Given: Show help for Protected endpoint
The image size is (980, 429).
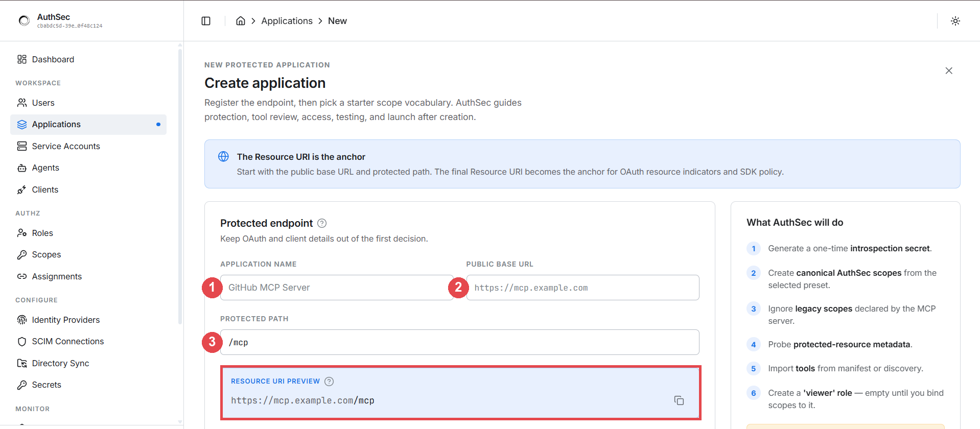Looking at the screenshot, I should coord(322,223).
